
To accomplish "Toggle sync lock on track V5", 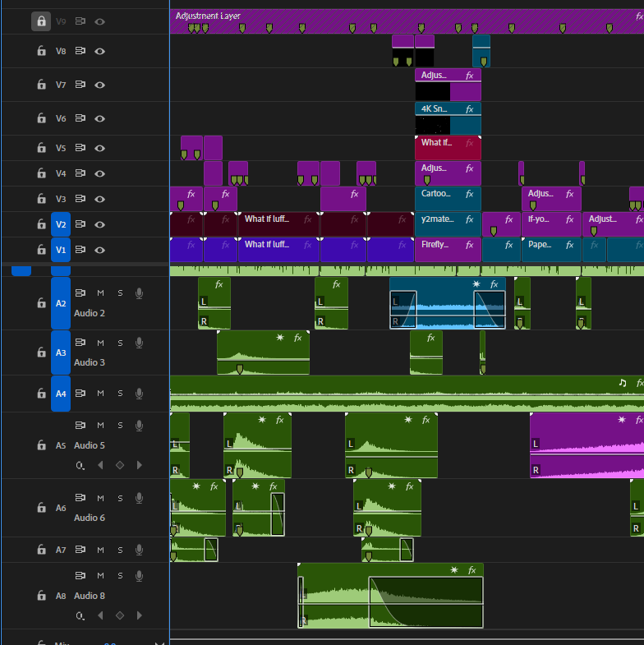I will (x=80, y=147).
